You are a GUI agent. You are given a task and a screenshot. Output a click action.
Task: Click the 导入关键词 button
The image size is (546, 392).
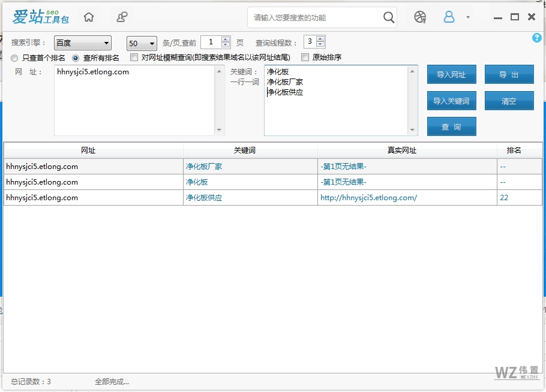point(451,100)
